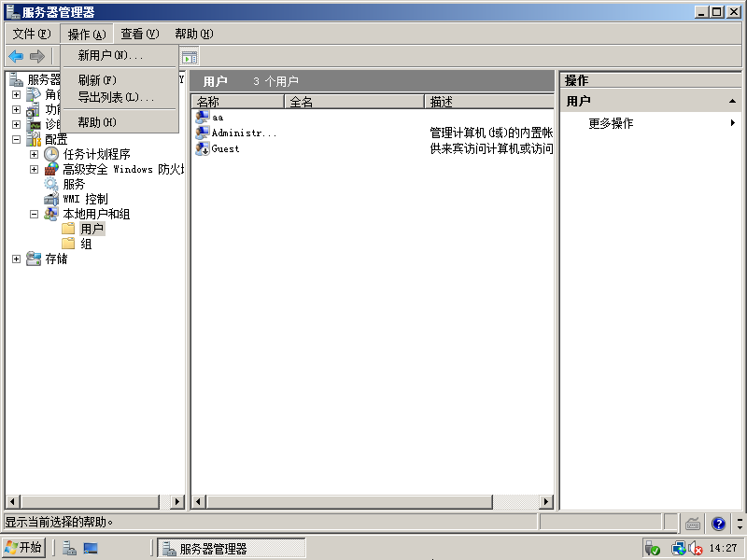Sort by the 描述 column header
Screen dimensions: 747x560
pyautogui.click(x=488, y=102)
